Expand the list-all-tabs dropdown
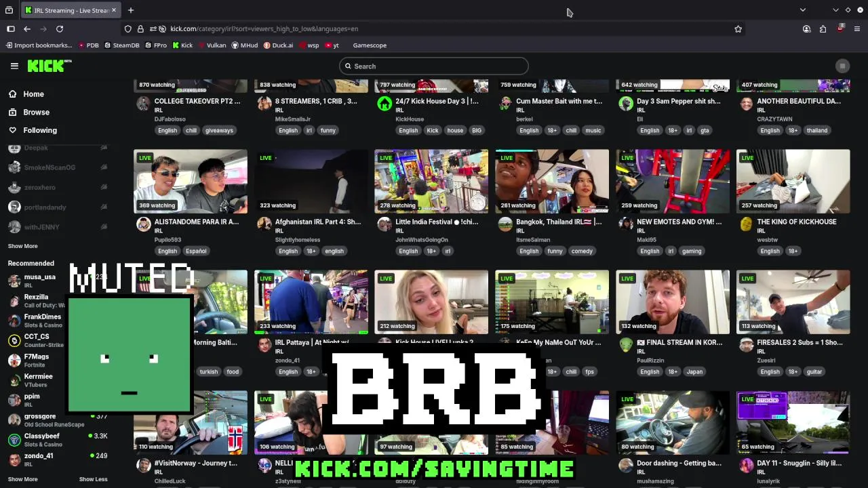The width and height of the screenshot is (868, 488). [803, 10]
